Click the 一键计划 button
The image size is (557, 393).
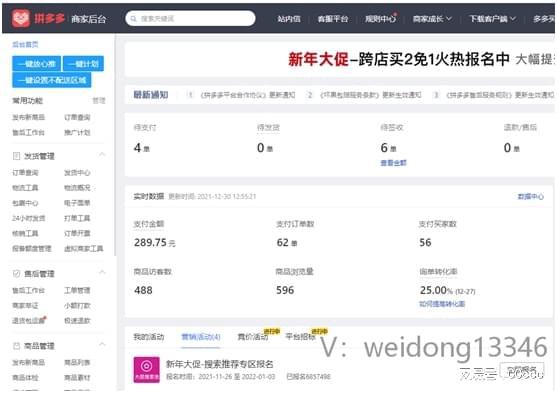pyautogui.click(x=83, y=64)
